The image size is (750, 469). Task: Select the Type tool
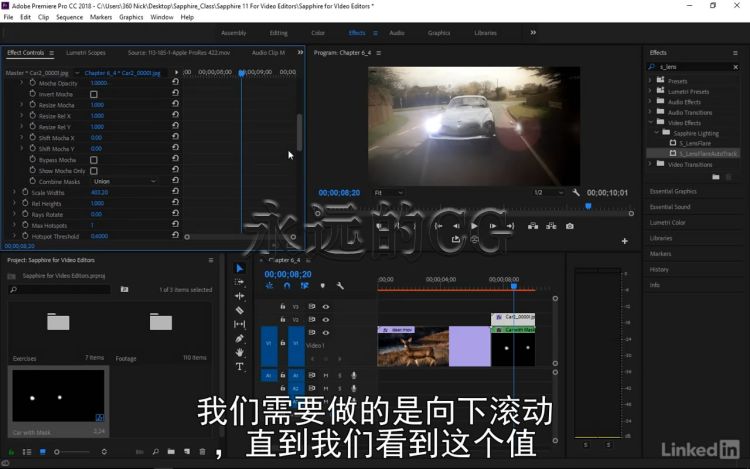pyautogui.click(x=240, y=367)
